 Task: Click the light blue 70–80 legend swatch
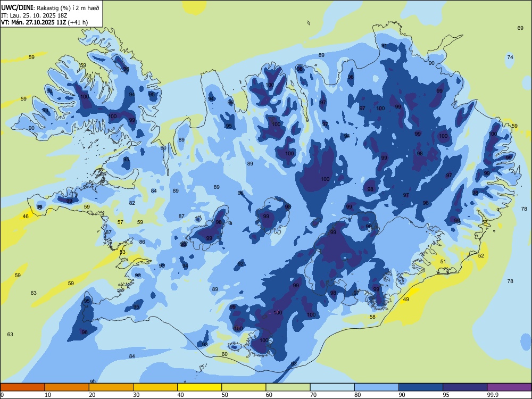(x=332, y=387)
